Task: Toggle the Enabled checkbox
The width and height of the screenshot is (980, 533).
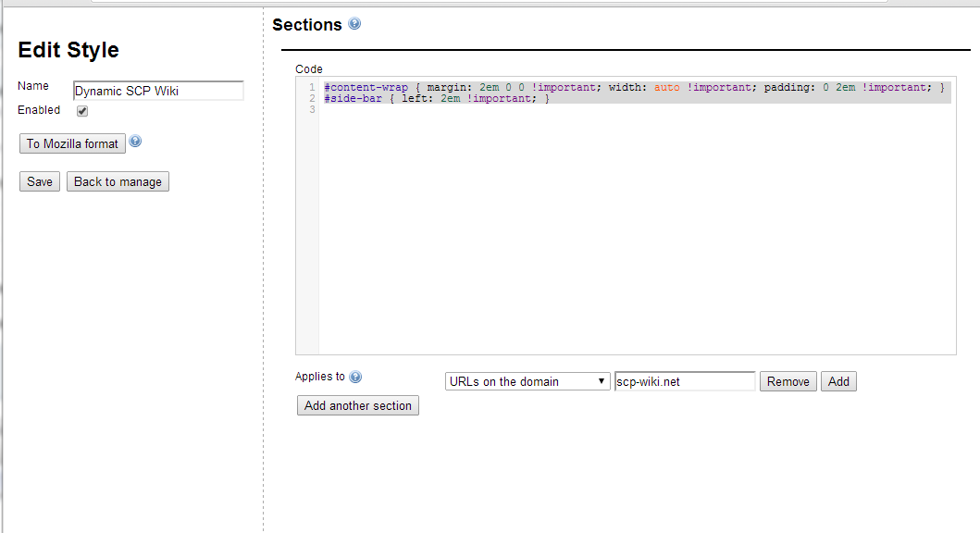Action: coord(82,111)
